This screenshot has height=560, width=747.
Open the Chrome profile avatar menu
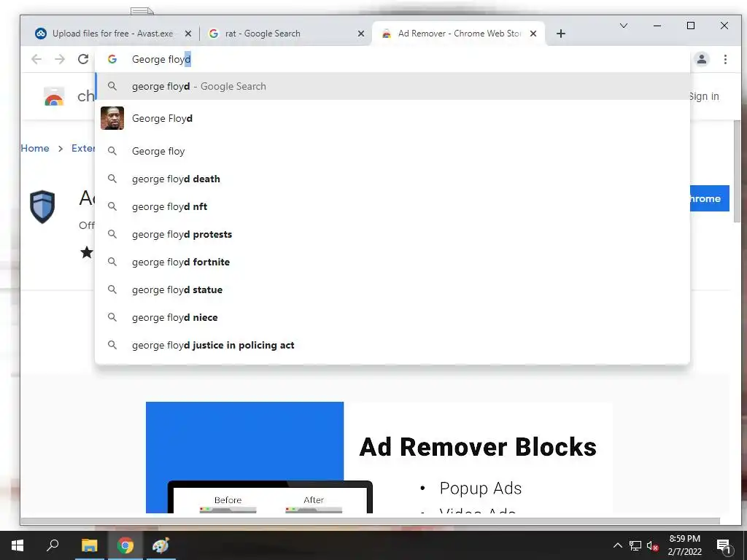701,59
